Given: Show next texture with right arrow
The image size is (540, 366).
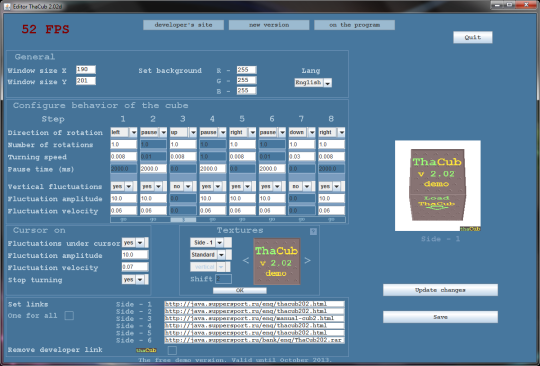Looking at the screenshot, I should coord(308,261).
